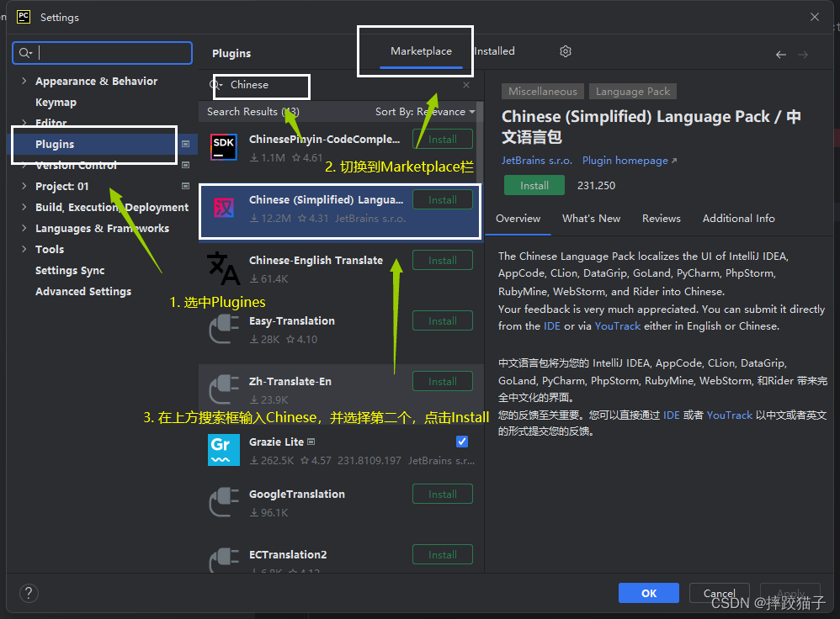Open the Reviews tab

pos(661,219)
